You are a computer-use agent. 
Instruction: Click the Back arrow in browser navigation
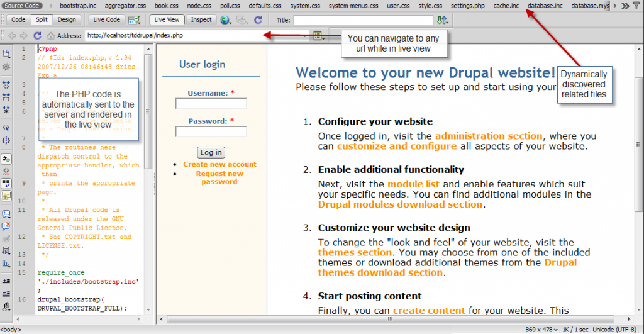(x=12, y=36)
